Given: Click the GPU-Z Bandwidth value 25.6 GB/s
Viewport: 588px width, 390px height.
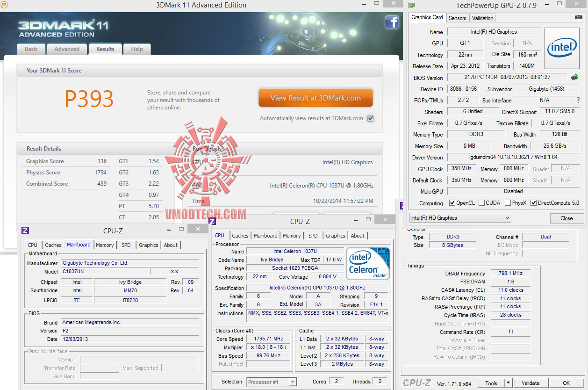Looking at the screenshot, I should pyautogui.click(x=554, y=146).
